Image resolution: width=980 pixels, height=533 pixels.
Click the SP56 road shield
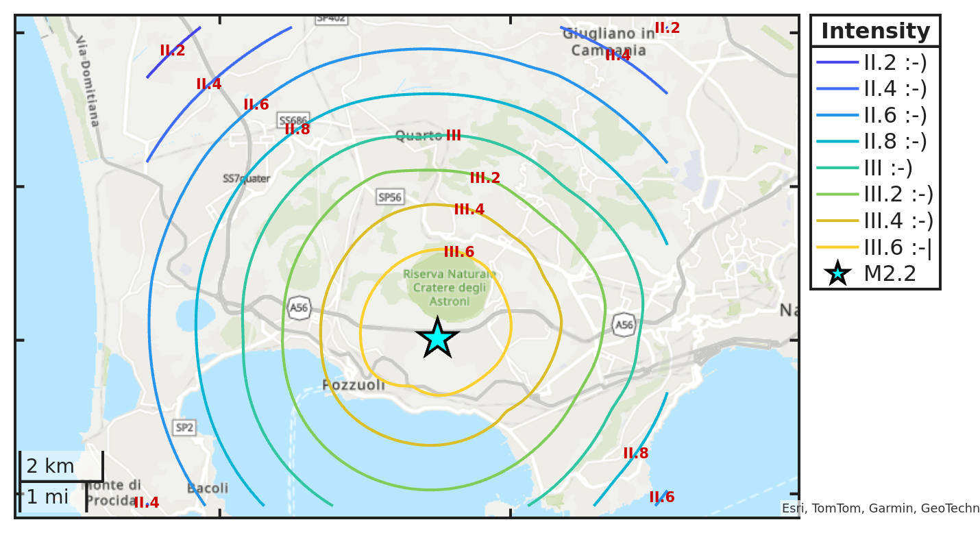pyautogui.click(x=389, y=197)
